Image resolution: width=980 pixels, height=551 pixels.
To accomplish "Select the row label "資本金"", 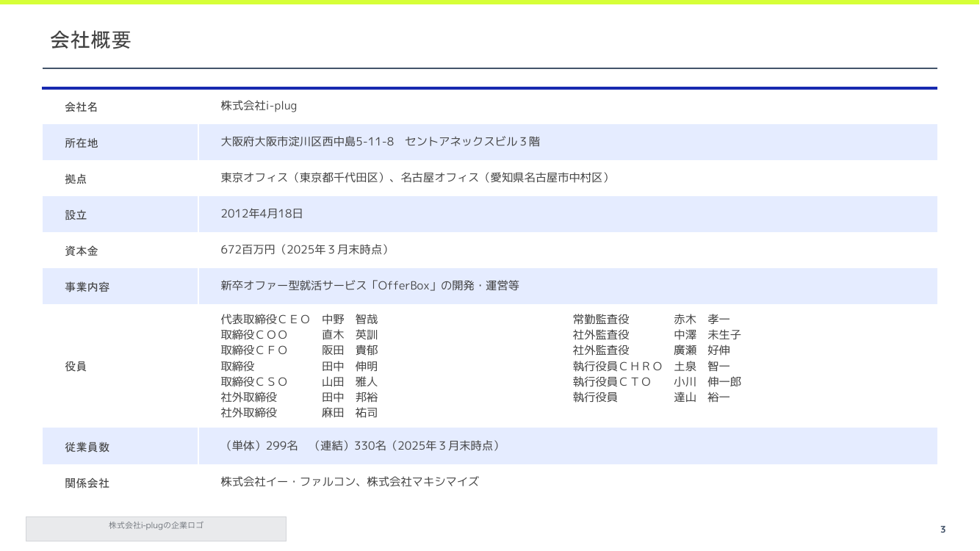I will click(81, 251).
